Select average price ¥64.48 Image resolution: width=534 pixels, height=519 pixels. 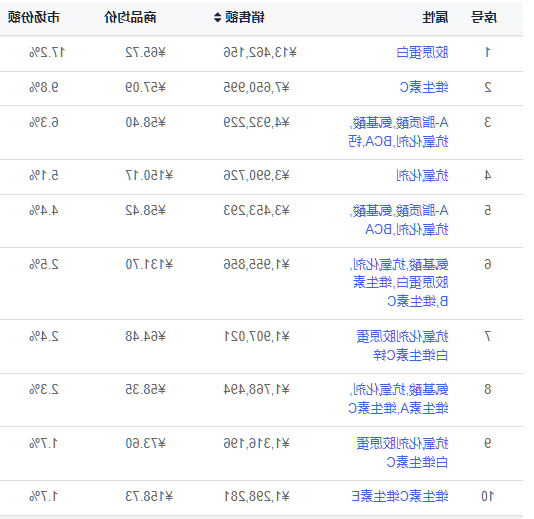tap(145, 336)
